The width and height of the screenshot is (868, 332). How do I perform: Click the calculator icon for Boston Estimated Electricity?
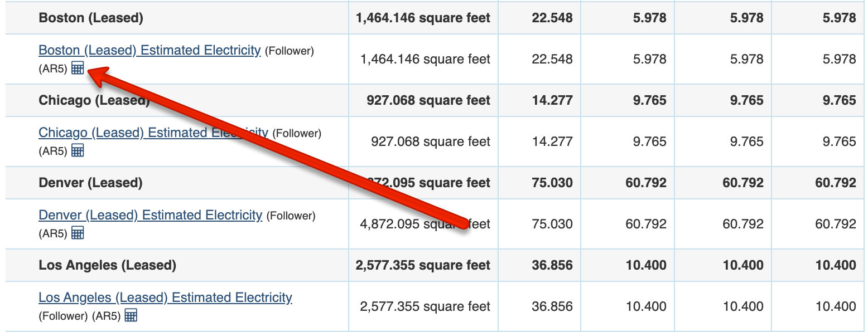click(78, 69)
